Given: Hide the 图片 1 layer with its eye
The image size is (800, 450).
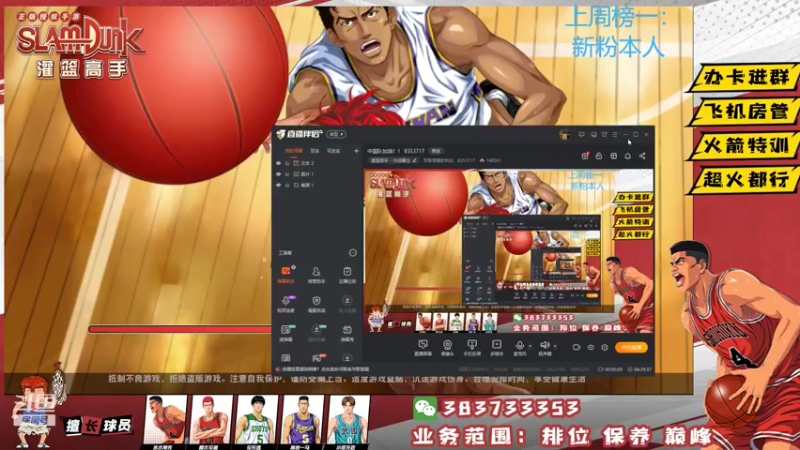Looking at the screenshot, I should point(278,174).
